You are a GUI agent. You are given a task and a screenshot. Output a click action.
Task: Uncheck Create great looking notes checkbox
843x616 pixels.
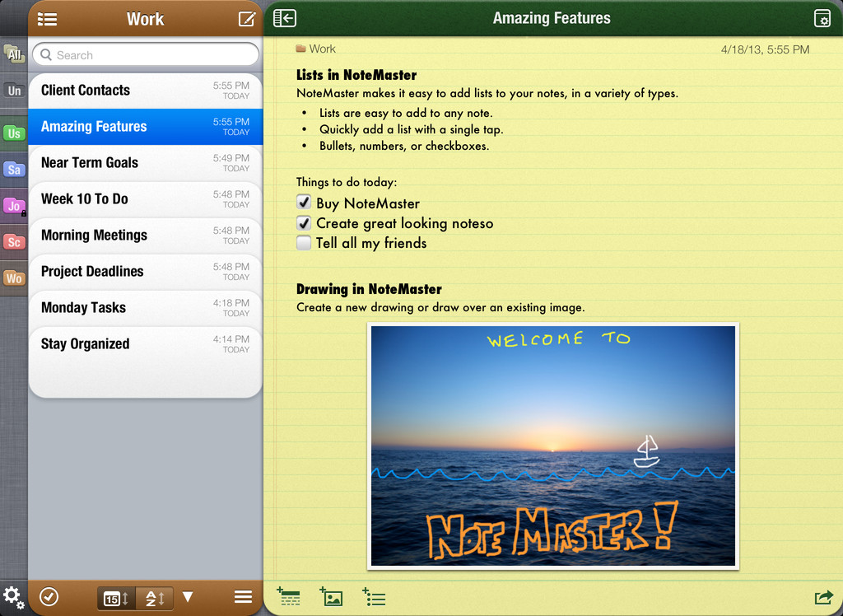(x=304, y=222)
